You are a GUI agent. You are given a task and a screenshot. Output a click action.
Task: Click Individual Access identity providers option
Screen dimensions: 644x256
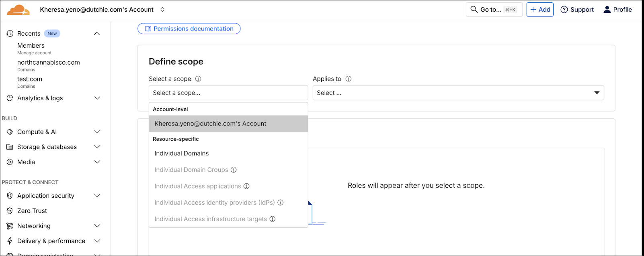(x=228, y=203)
